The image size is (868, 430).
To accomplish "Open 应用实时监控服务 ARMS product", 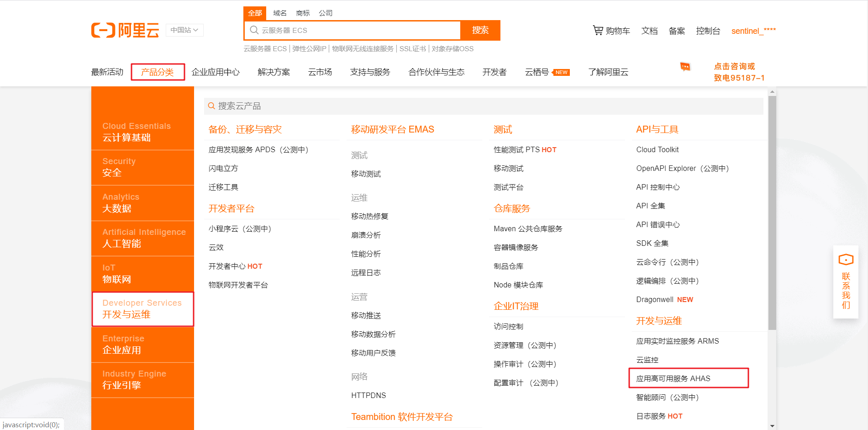I will [678, 341].
